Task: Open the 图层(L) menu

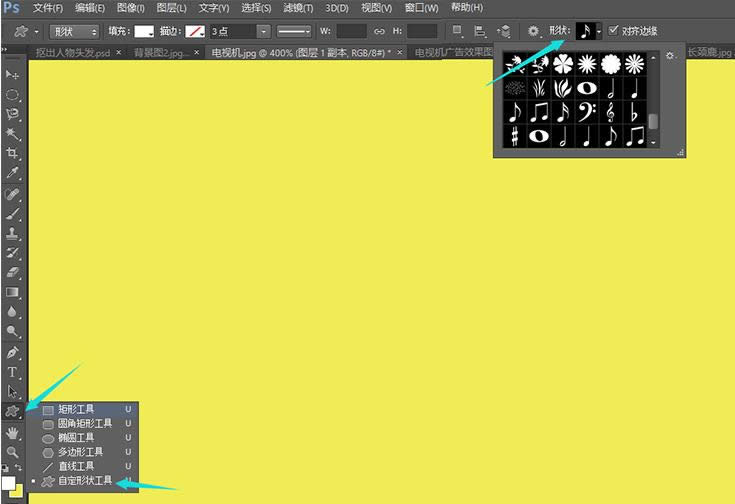Action: click(x=172, y=8)
